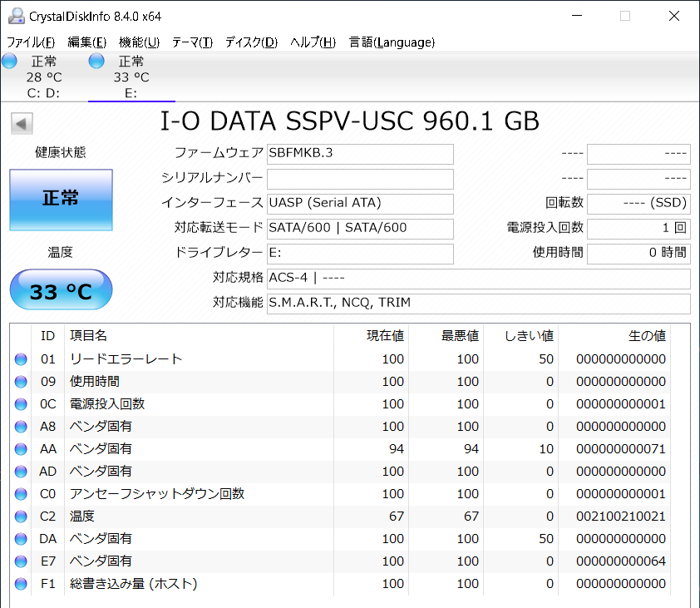Select the リードエラーレート attribute name
Image resolution: width=700 pixels, height=608 pixels.
click(126, 359)
